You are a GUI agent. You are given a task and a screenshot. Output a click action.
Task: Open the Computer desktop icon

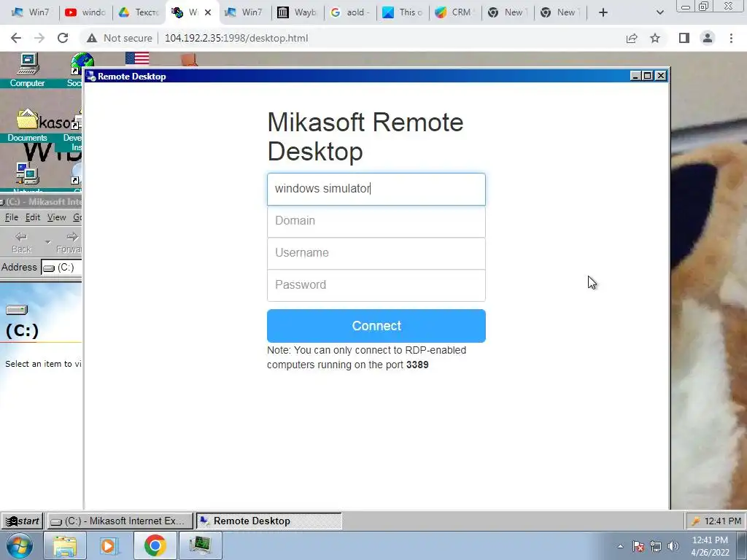[27, 70]
